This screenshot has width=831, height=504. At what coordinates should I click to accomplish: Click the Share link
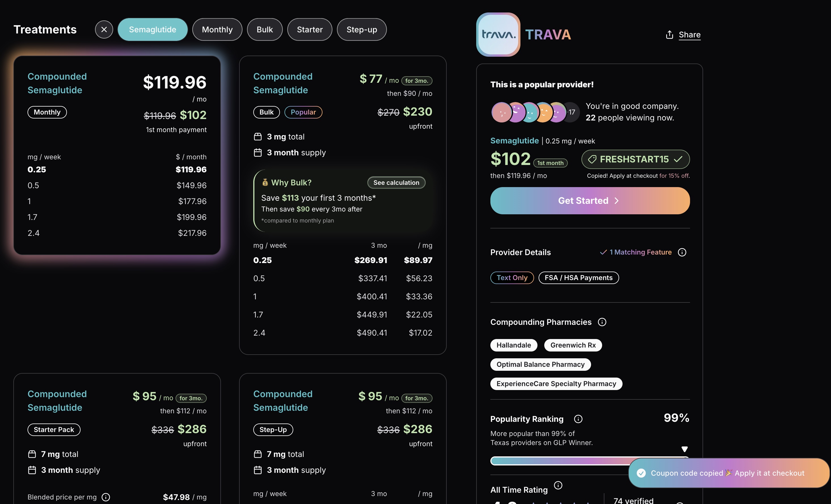(689, 35)
